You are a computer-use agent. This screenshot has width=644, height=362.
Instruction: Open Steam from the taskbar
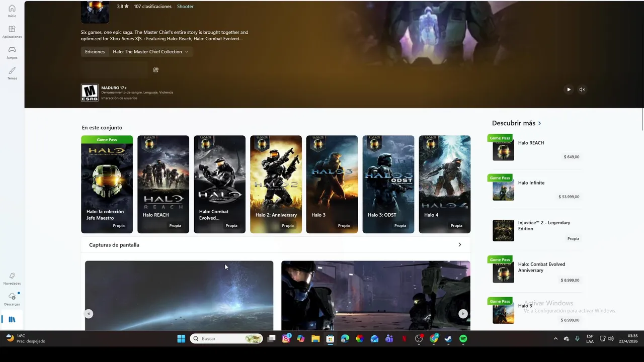448,339
